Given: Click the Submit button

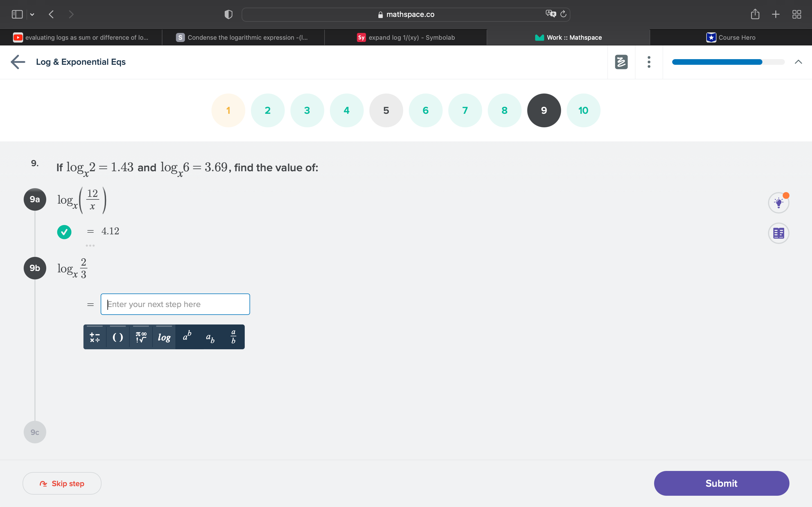Looking at the screenshot, I should pyautogui.click(x=721, y=483).
